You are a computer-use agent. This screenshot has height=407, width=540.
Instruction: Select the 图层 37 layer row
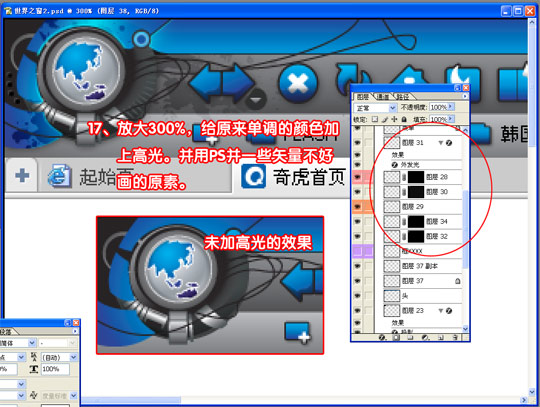point(422,281)
